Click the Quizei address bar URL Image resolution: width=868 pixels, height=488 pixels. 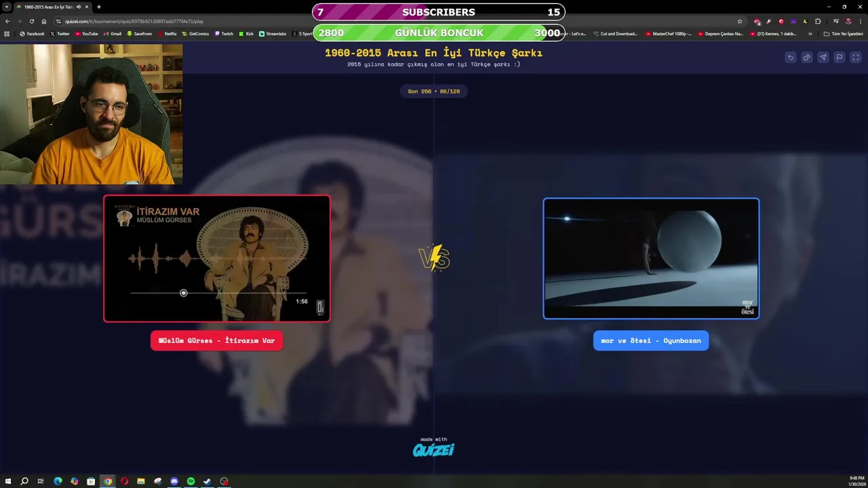(x=134, y=22)
